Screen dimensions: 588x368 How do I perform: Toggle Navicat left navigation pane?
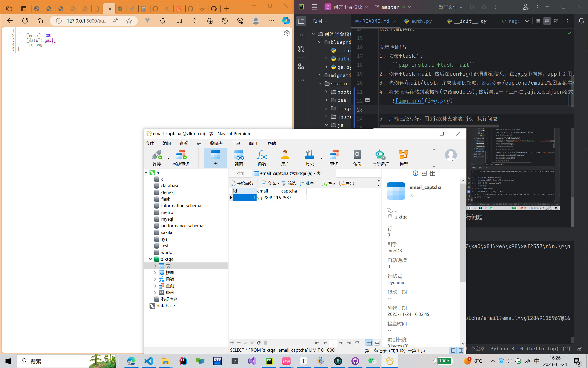pyautogui.click(x=453, y=350)
